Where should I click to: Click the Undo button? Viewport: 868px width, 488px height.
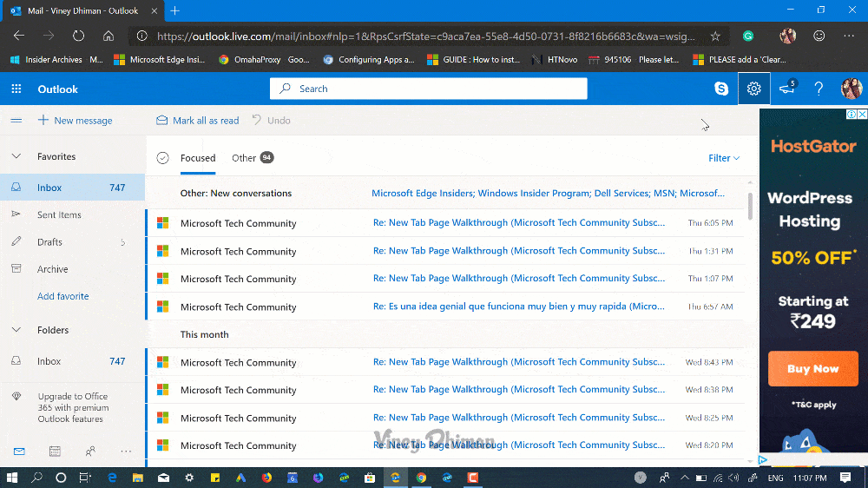point(271,120)
